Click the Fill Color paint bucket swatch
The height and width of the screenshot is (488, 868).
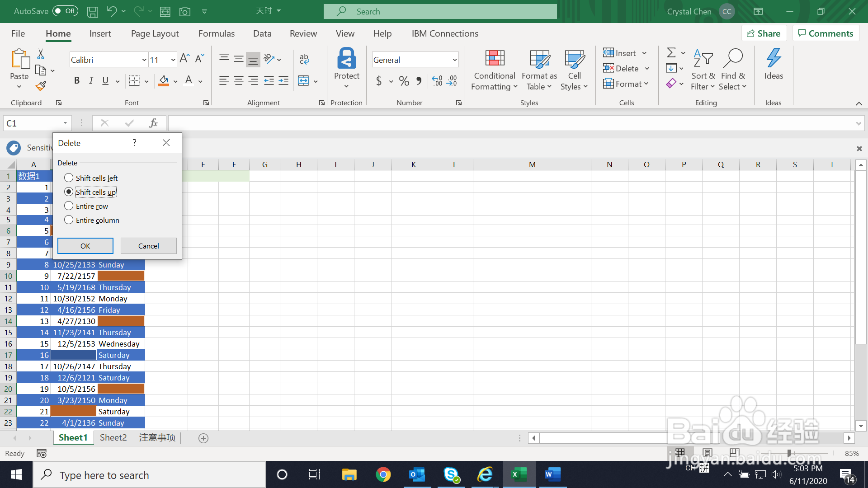click(x=164, y=81)
